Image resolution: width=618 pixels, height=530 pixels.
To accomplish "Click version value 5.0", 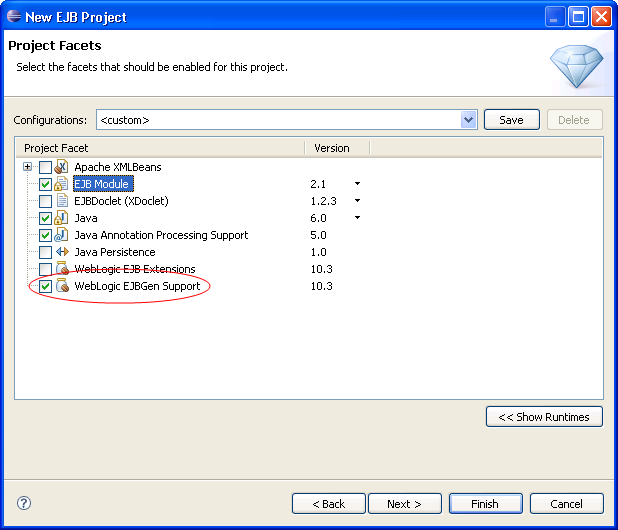I will (318, 235).
